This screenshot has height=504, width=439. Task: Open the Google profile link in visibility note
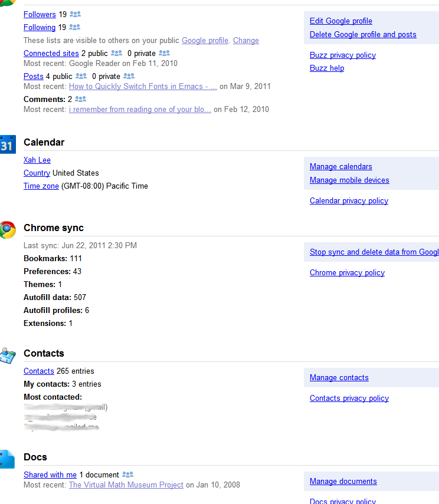[205, 41]
